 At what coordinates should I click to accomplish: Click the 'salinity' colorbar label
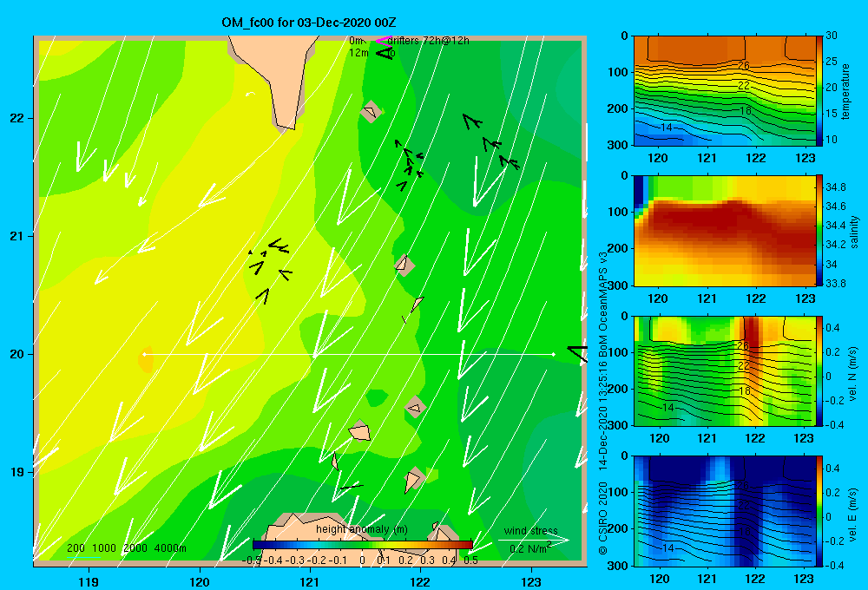[855, 232]
